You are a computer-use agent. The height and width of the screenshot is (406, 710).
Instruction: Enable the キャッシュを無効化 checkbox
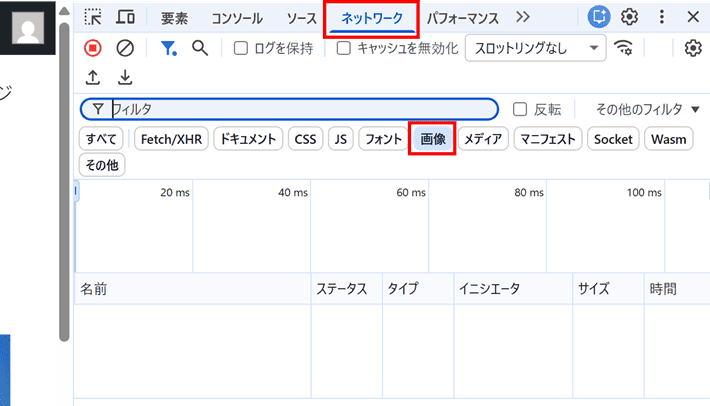pos(344,48)
